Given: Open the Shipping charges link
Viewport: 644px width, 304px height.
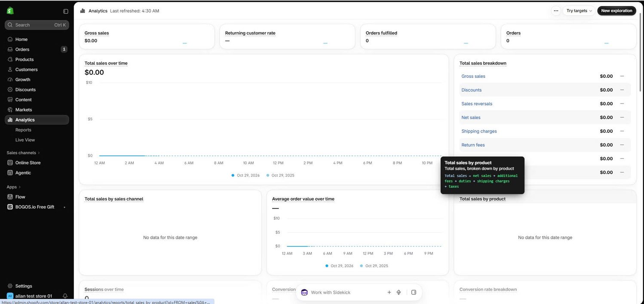Looking at the screenshot, I should (479, 131).
